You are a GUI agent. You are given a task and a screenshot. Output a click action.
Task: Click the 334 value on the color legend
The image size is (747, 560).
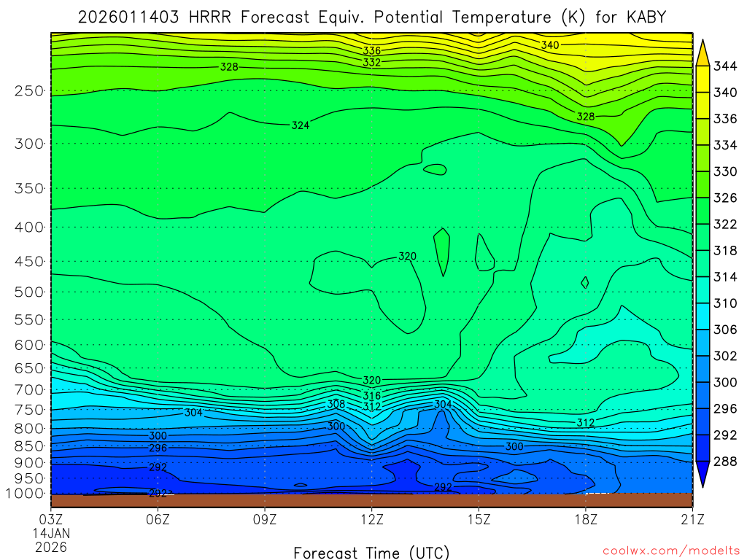tap(724, 145)
